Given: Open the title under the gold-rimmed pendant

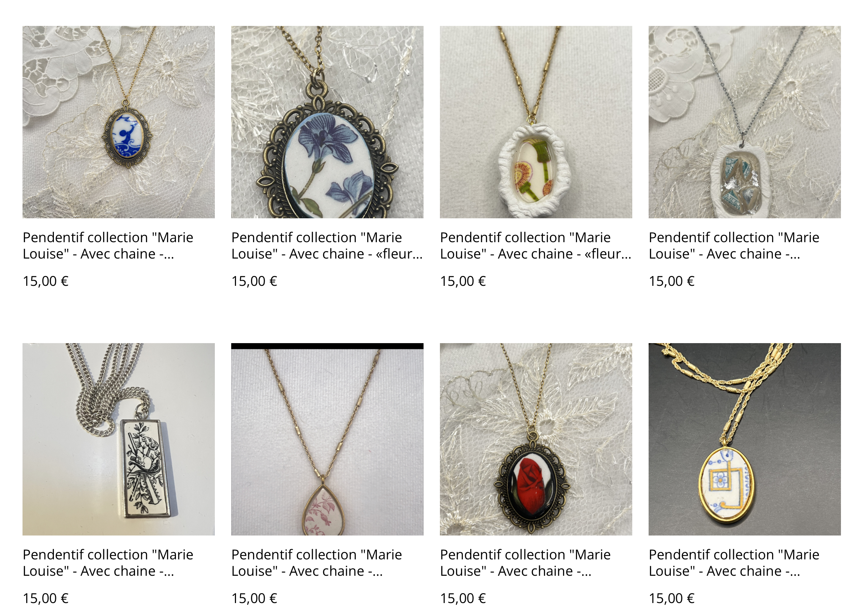Looking at the screenshot, I should pos(734,563).
